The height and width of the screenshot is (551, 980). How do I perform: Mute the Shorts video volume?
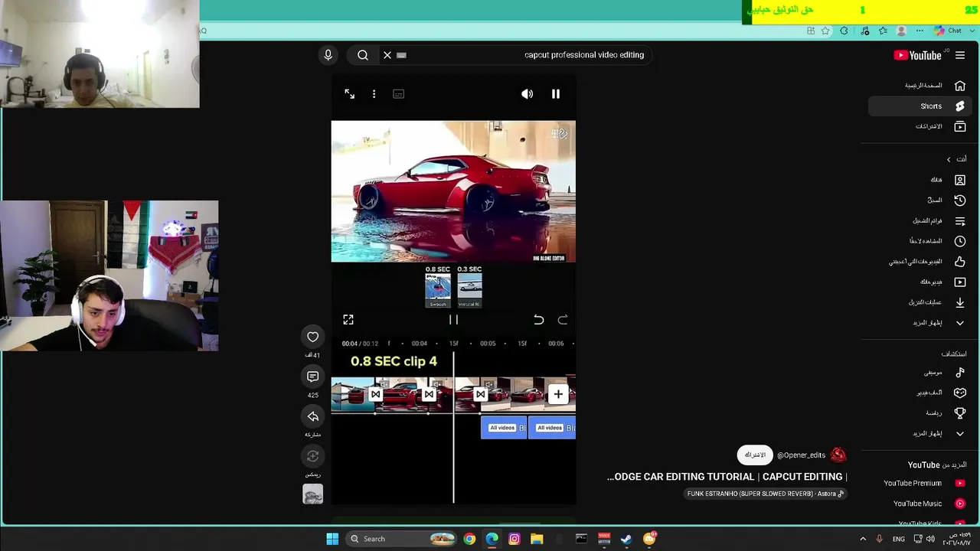point(528,94)
